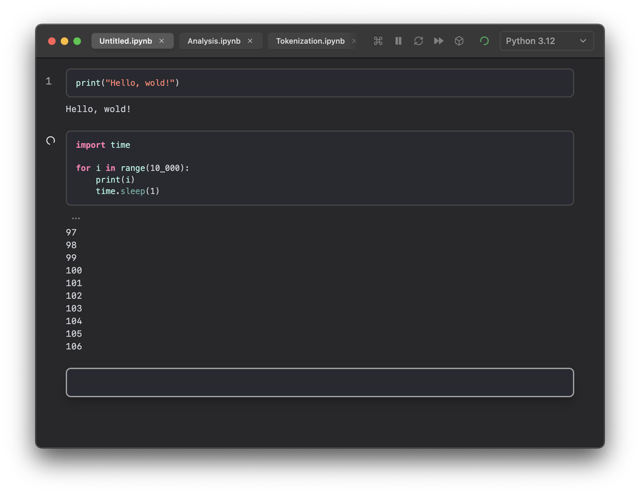Click output line 102

[x=74, y=295]
